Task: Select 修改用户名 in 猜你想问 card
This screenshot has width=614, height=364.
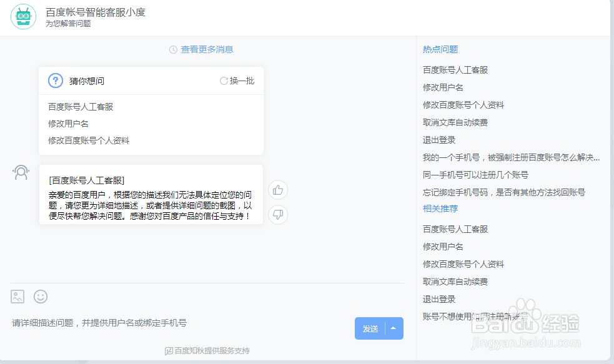Action: [68, 124]
